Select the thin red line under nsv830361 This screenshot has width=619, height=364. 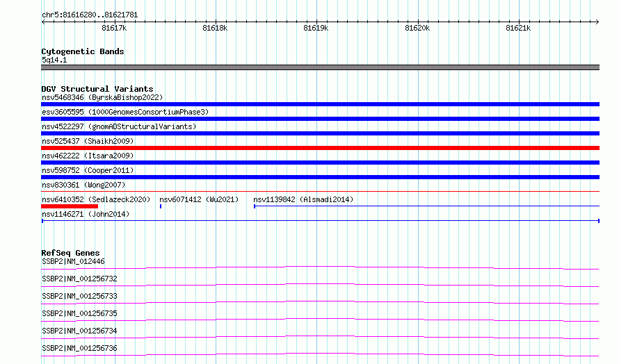tap(320, 192)
